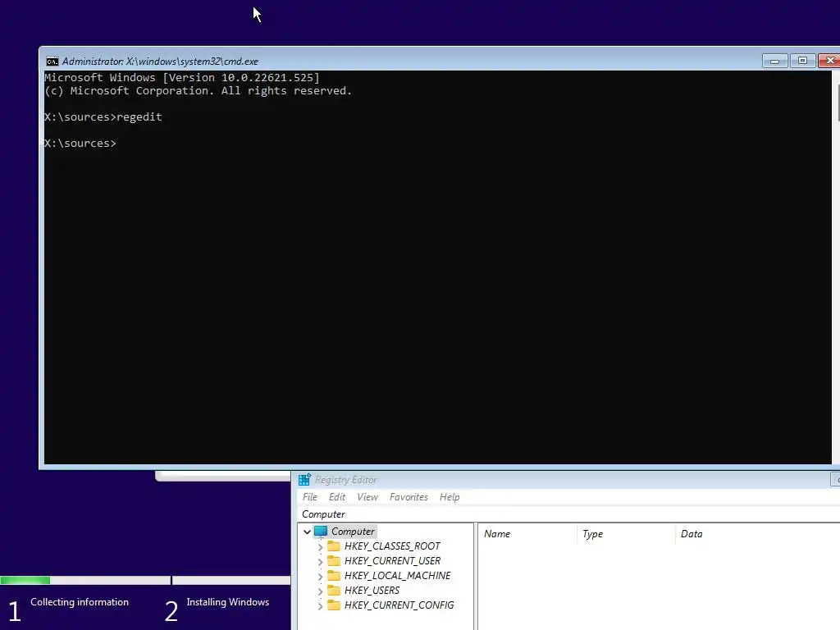Screen dimensions: 840x630
Task: Click the 'Collecting information' step label
Action: (80, 602)
